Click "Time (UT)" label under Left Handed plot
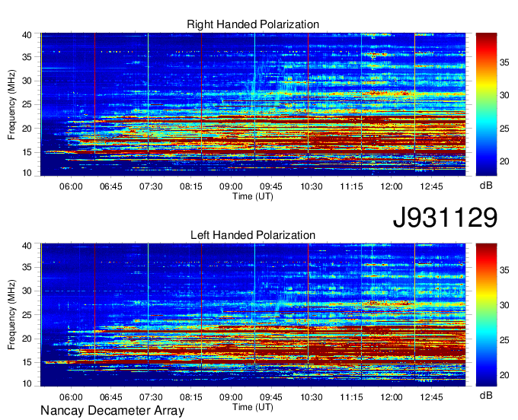Image resolution: width=518 pixels, height=420 pixels. point(253,407)
